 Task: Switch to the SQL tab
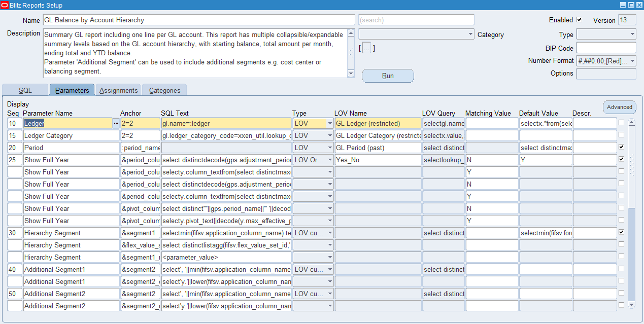pyautogui.click(x=25, y=90)
